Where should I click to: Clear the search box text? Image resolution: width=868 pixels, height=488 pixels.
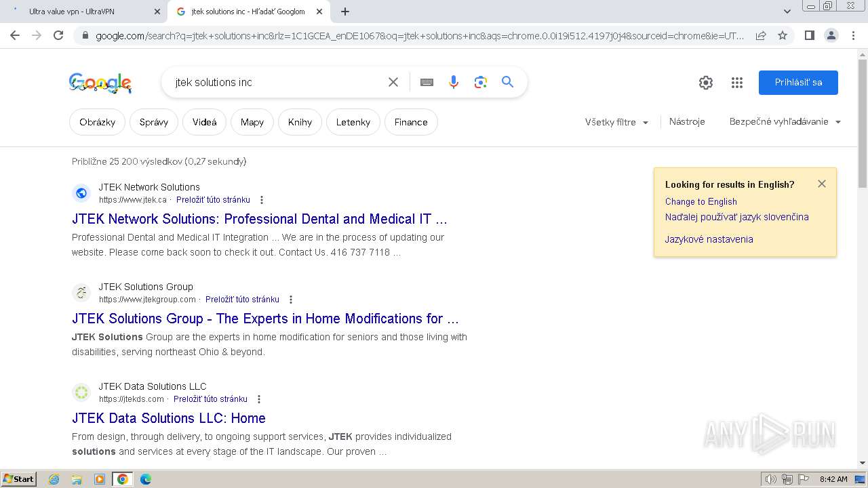393,82
